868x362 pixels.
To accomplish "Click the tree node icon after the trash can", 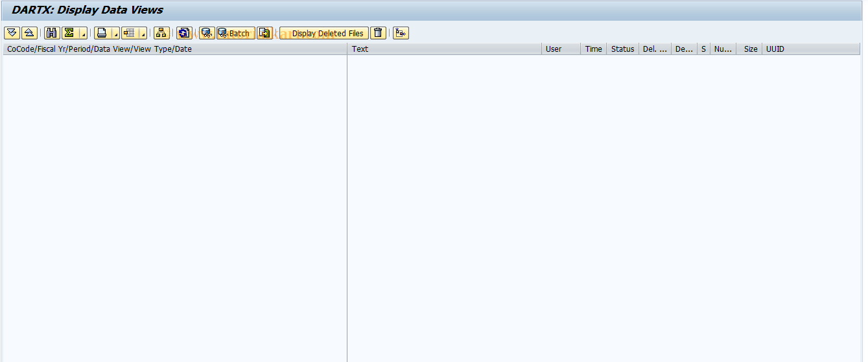I will (401, 33).
